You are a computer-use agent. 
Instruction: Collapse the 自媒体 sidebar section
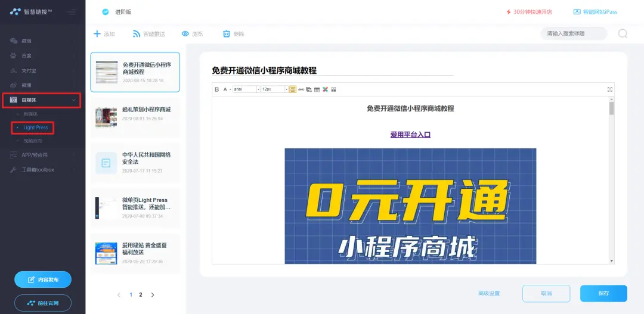click(x=73, y=100)
